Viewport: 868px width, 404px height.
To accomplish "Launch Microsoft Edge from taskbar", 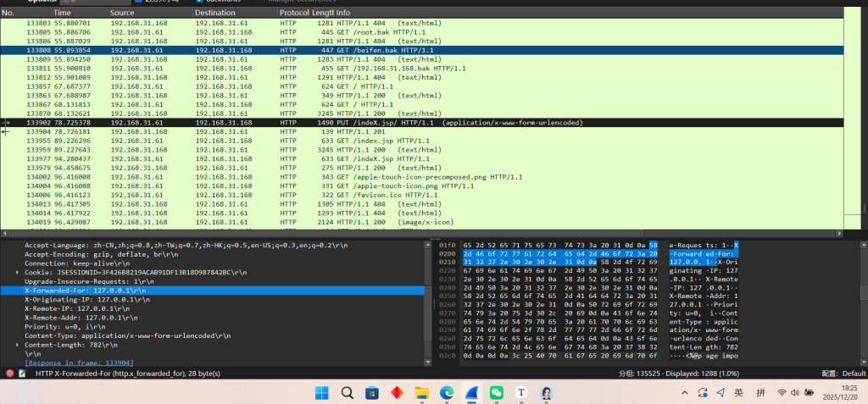I will coord(446,393).
